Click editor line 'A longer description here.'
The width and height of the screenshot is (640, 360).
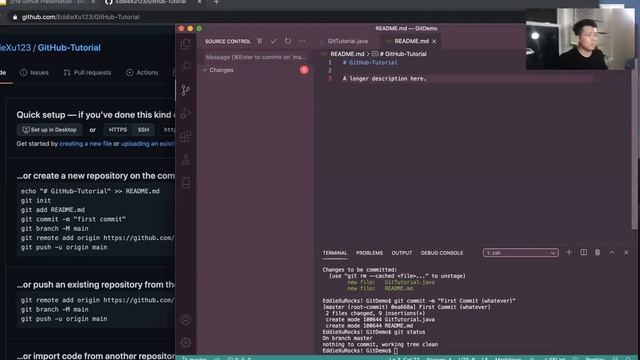[x=384, y=78]
